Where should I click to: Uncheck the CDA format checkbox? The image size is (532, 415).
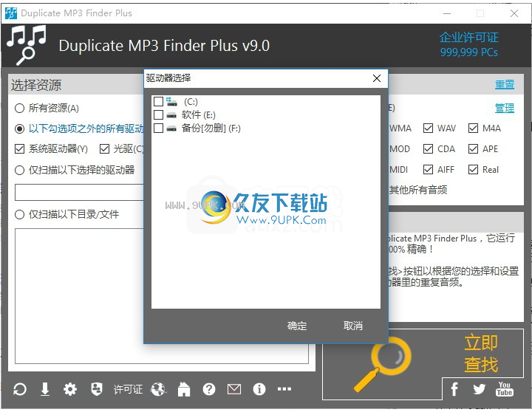coord(428,149)
